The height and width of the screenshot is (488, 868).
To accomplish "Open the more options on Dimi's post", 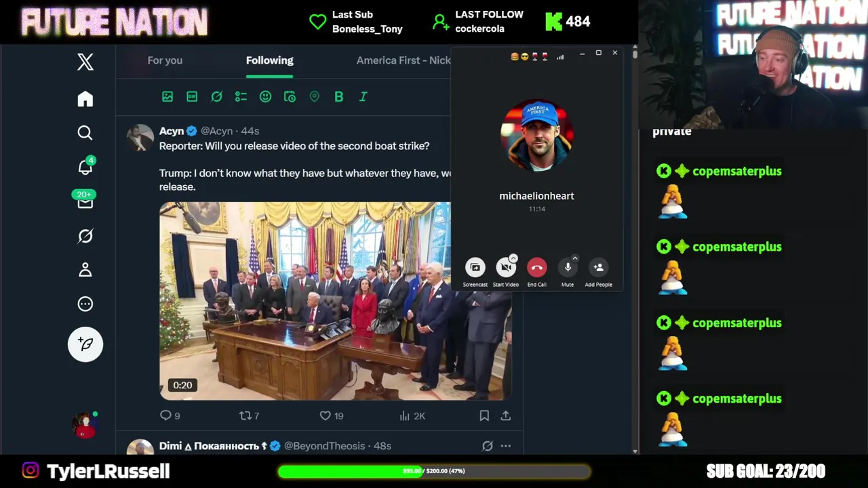I will 506,446.
